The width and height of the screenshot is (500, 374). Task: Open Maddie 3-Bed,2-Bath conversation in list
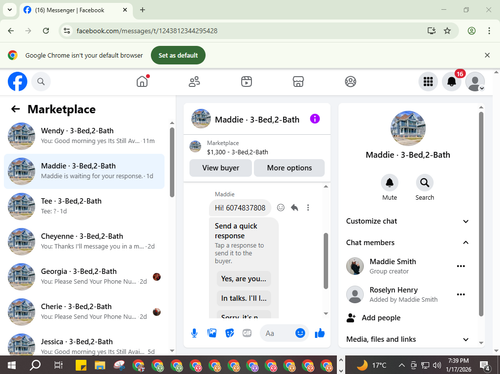[x=84, y=171]
